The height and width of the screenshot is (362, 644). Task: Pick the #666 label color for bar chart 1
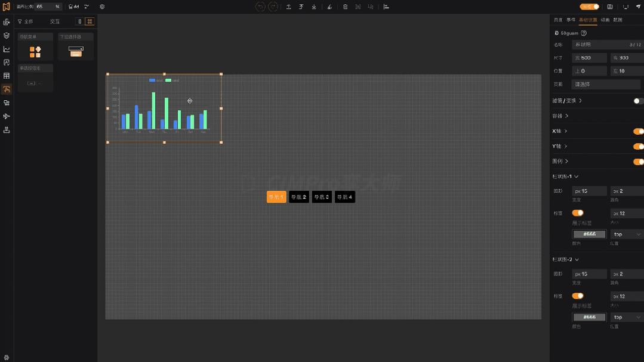(589, 234)
